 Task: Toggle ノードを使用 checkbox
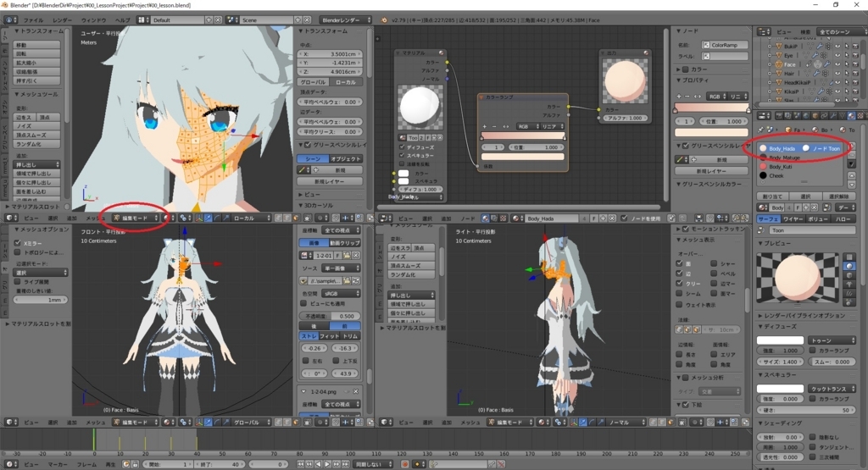(x=625, y=218)
